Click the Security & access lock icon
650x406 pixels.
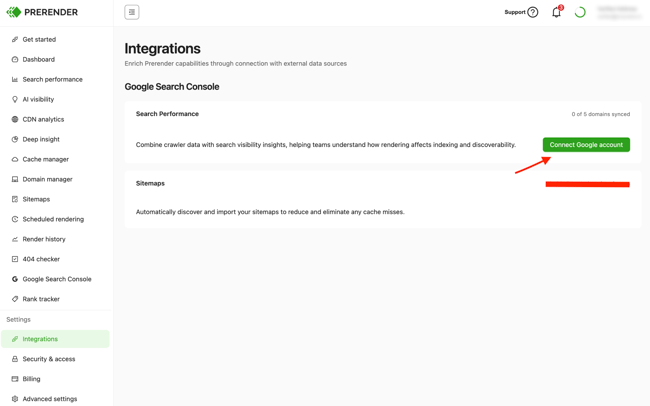click(15, 359)
